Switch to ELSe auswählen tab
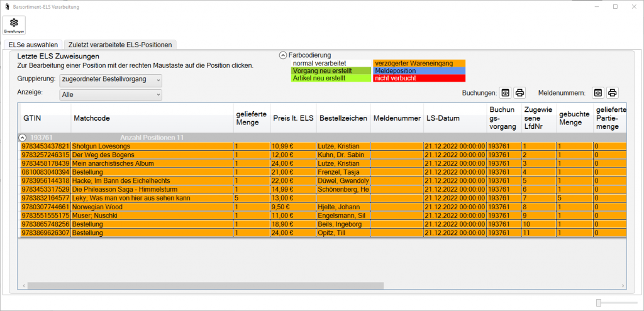The height and width of the screenshot is (311, 644). point(33,45)
